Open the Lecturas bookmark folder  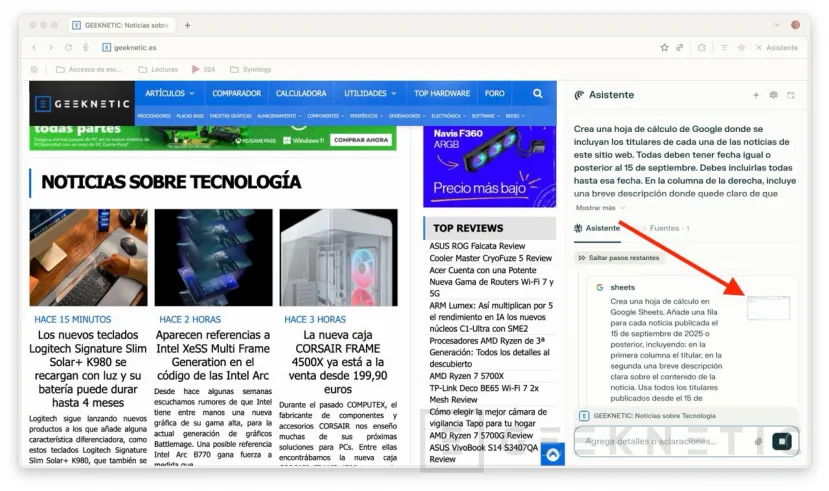[x=158, y=69]
